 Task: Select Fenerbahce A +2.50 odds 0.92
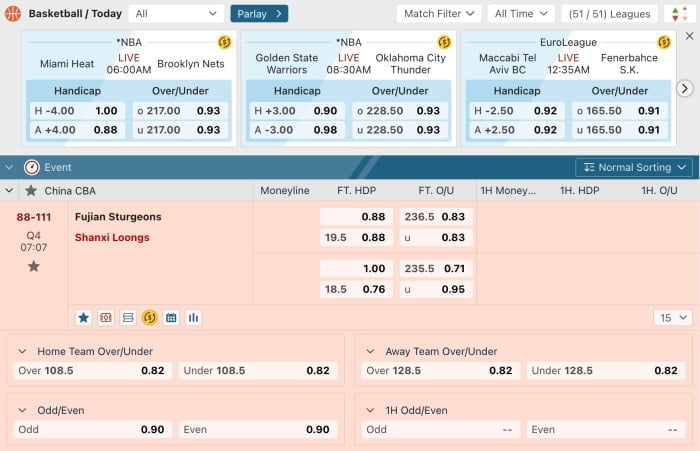(x=517, y=130)
